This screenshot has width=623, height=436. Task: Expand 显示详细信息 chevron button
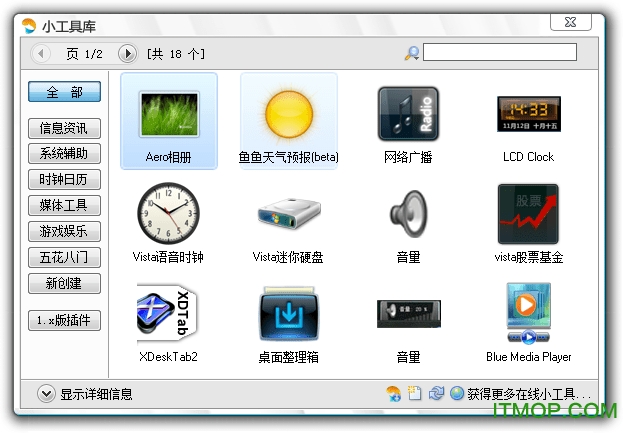coord(46,394)
